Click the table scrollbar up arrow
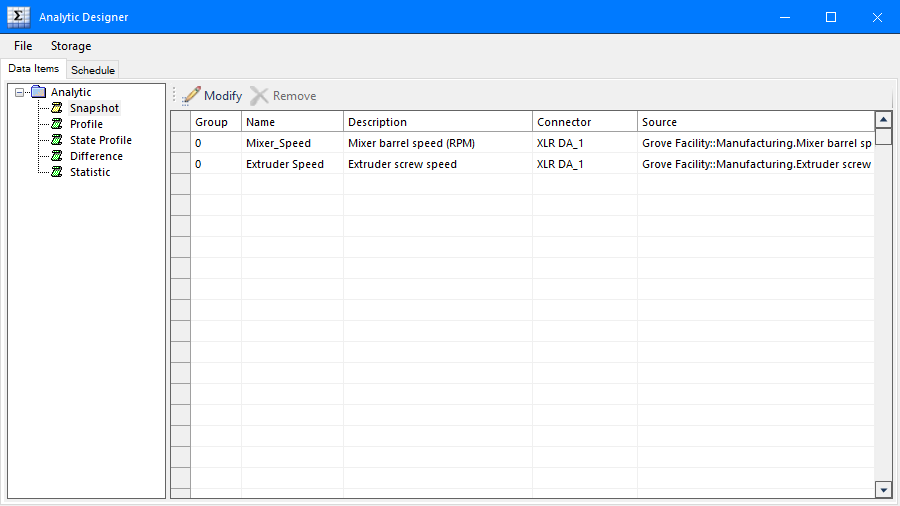The height and width of the screenshot is (506, 900). pos(883,120)
